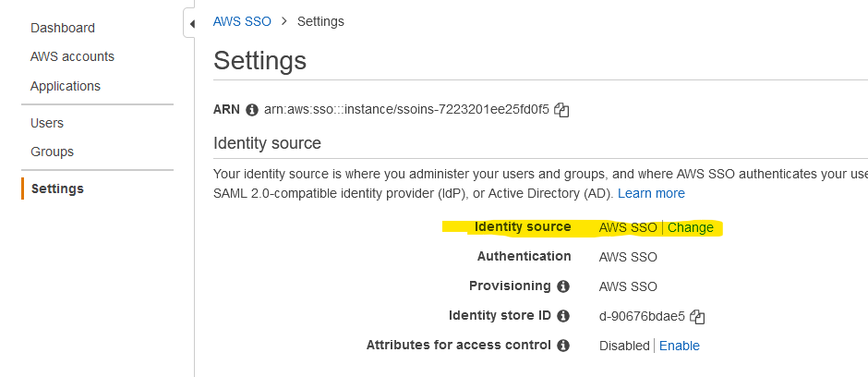
Task: Collapse the side navigation panel arrow
Action: 191,24
